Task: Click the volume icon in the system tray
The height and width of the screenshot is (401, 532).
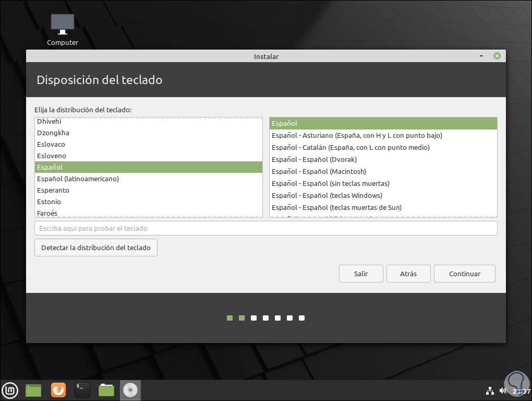Action: tap(502, 390)
